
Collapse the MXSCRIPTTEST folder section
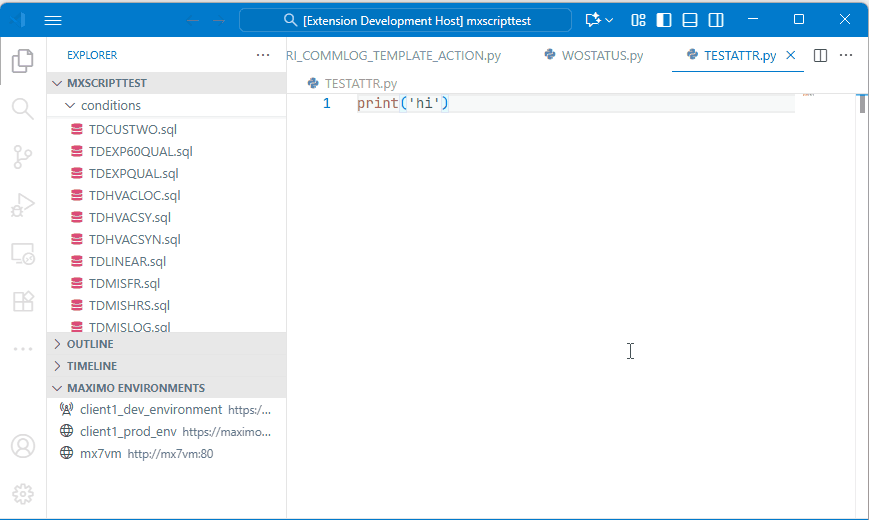[166, 83]
